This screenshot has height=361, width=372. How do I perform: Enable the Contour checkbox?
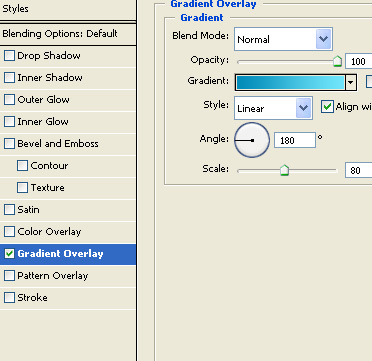pos(22,166)
